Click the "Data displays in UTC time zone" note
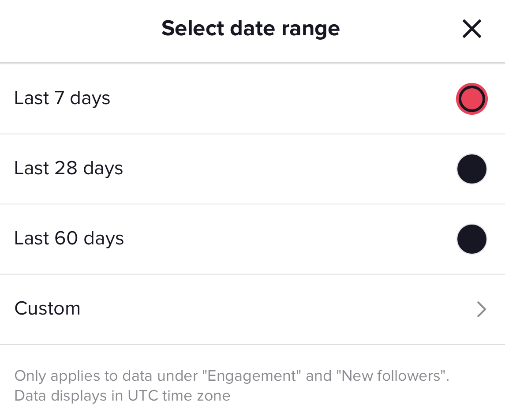Viewport: 505px width, 420px height. click(x=122, y=395)
